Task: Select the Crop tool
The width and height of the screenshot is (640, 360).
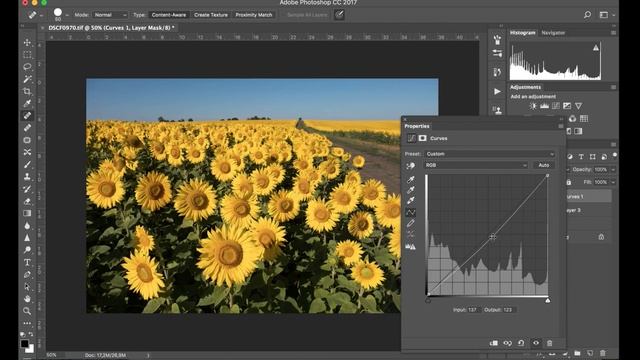Action: (x=27, y=91)
